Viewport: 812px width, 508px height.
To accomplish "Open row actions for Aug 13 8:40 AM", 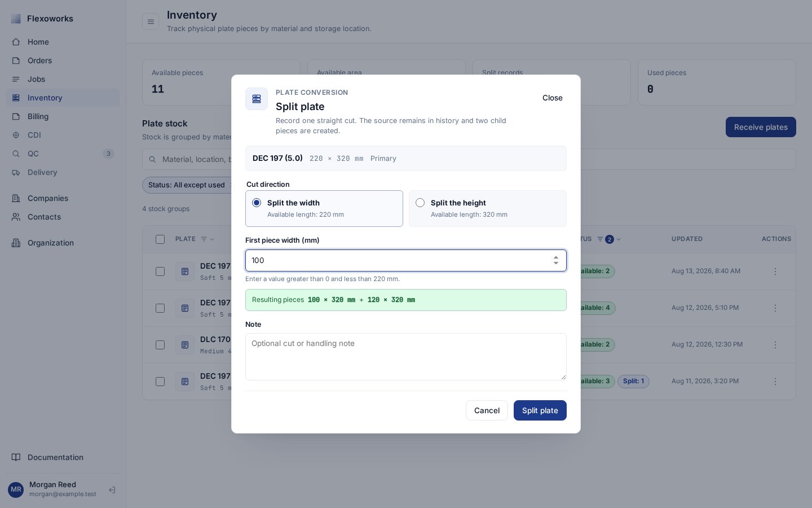I will 775,271.
